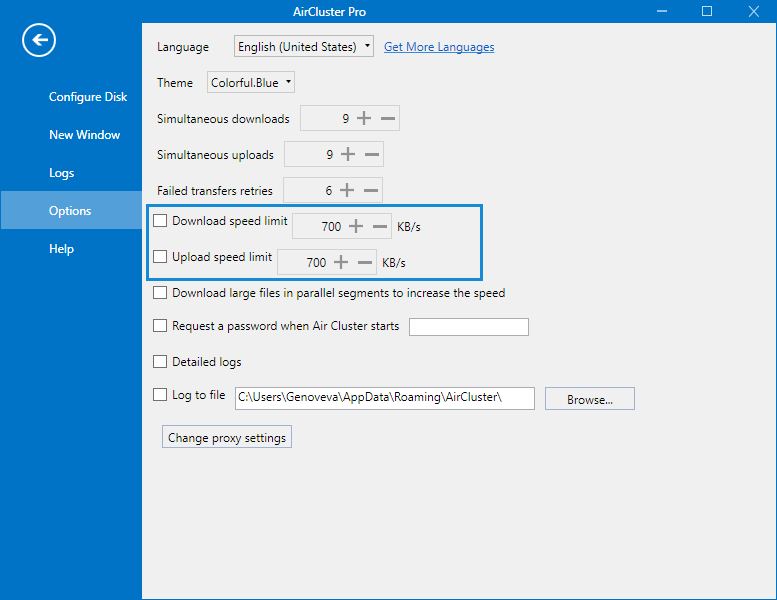This screenshot has height=600, width=777.
Task: Lower download speed limit with minus
Action: 380,226
